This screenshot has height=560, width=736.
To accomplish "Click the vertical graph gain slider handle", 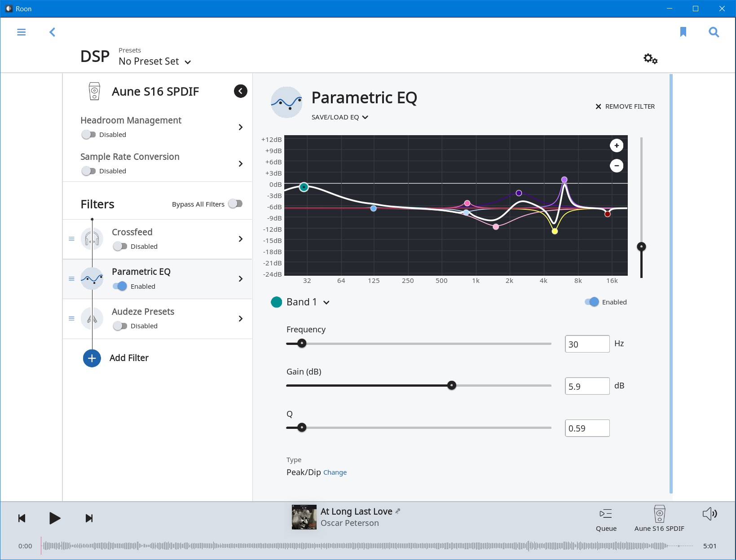I will click(642, 247).
